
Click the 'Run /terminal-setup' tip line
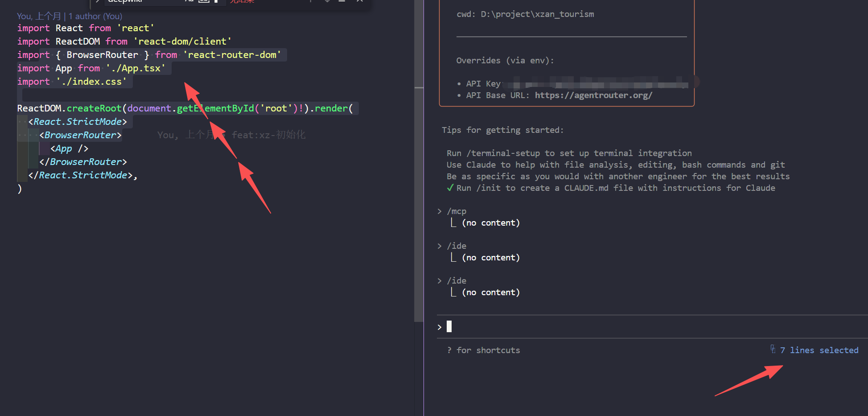569,153
